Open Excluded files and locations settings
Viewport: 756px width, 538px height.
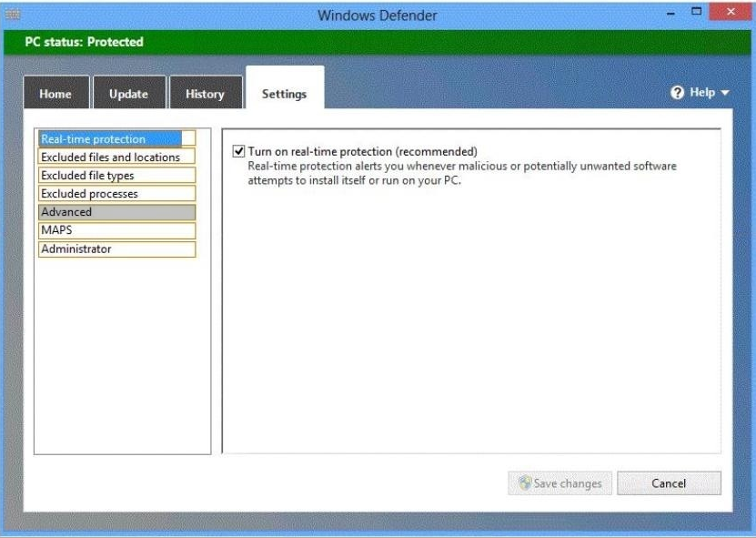pyautogui.click(x=116, y=157)
